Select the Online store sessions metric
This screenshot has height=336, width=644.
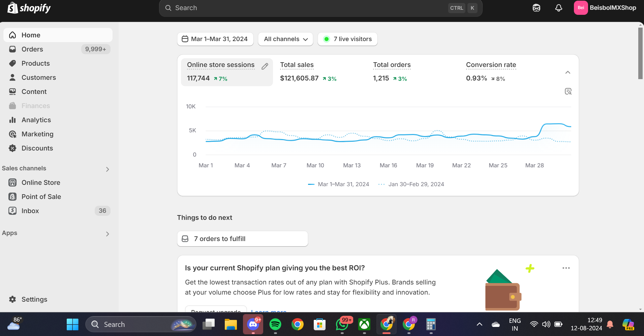point(227,72)
